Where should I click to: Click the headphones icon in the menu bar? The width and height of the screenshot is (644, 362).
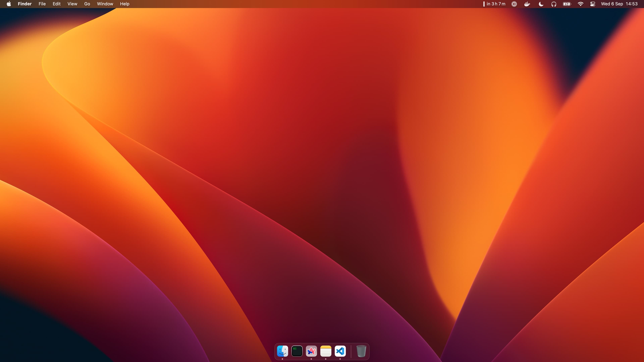click(x=553, y=4)
